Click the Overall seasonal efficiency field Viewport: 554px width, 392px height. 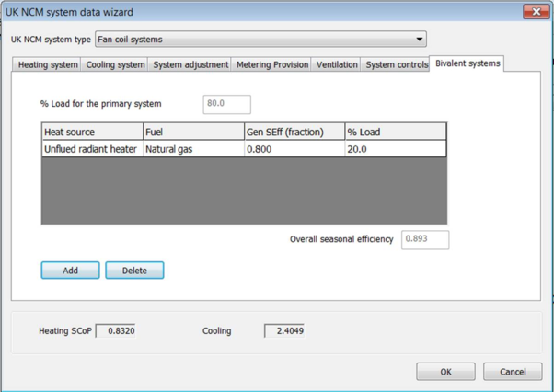tap(425, 239)
